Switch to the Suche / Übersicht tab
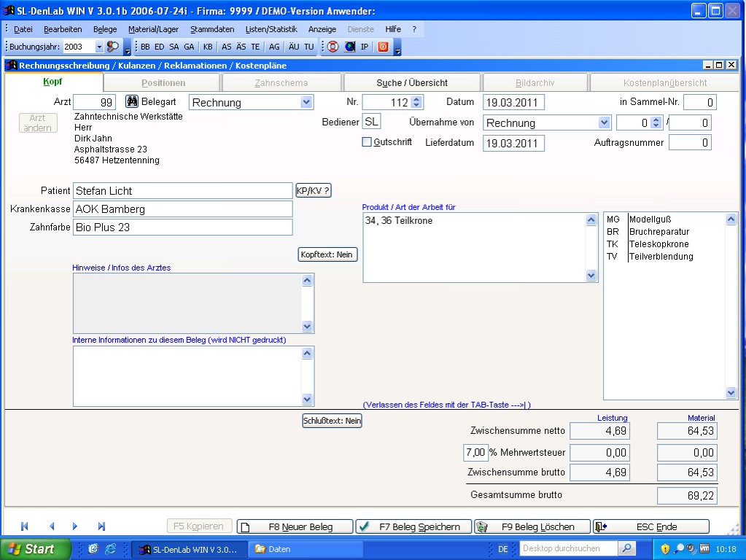 tap(412, 83)
